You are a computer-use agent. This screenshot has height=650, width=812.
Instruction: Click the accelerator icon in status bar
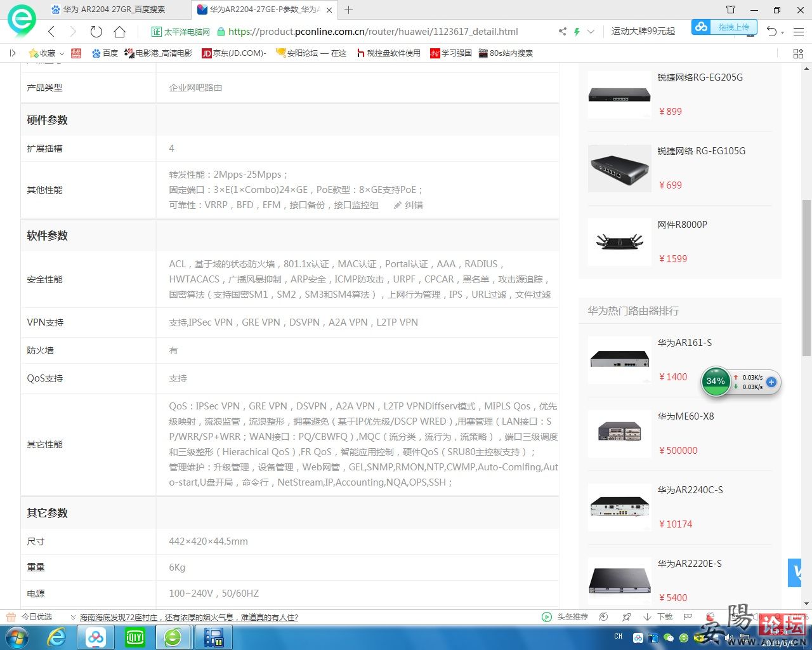604,617
